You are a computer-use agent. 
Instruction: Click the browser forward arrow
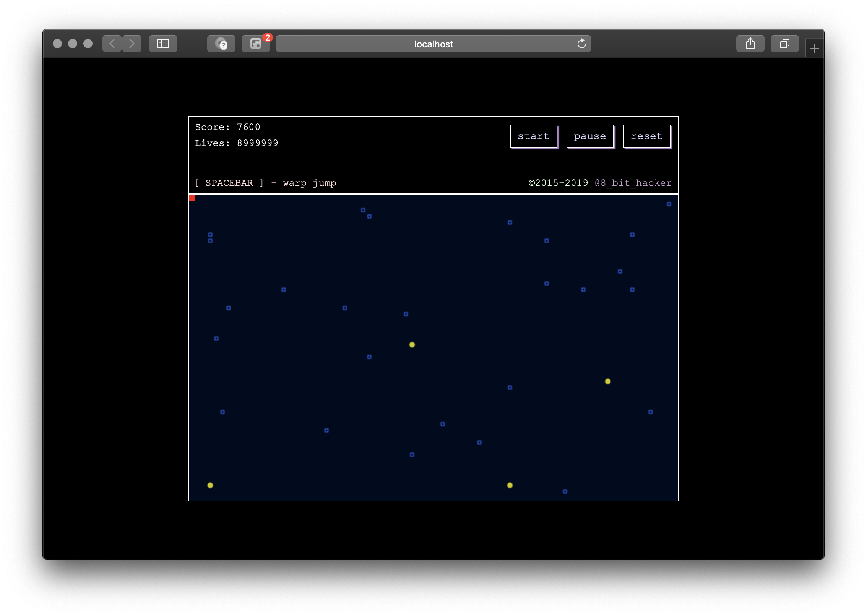[132, 44]
